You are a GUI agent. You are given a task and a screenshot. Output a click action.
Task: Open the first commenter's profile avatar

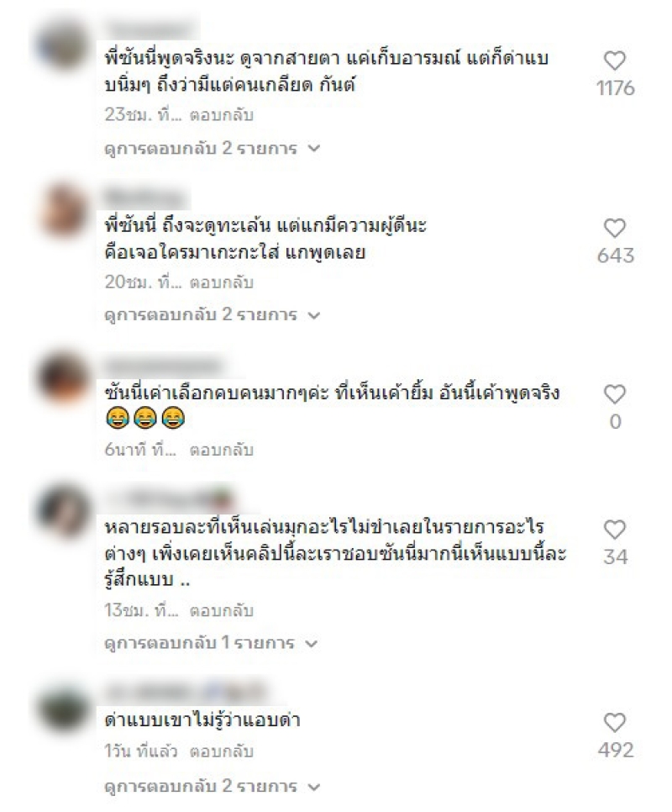coord(63,45)
